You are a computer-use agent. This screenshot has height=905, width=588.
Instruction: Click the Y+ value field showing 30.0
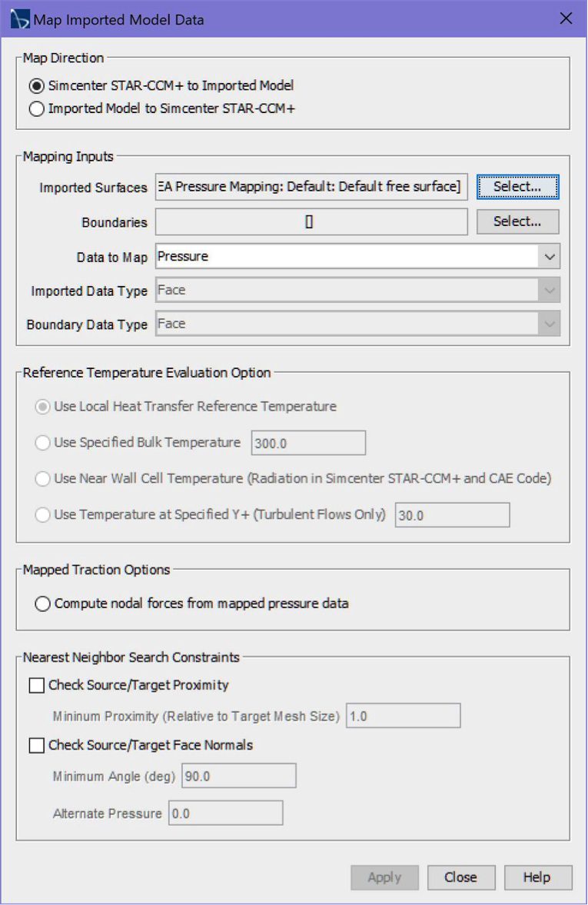click(453, 515)
